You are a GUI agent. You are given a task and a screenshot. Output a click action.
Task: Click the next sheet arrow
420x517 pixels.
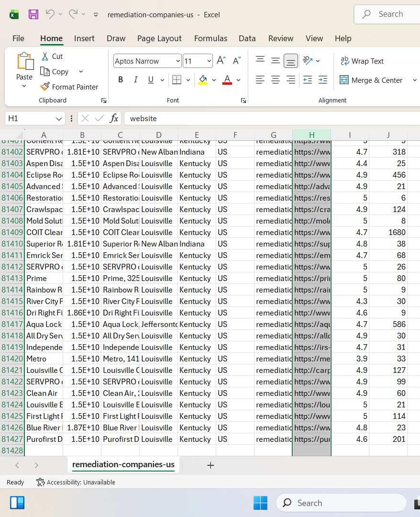click(36, 465)
